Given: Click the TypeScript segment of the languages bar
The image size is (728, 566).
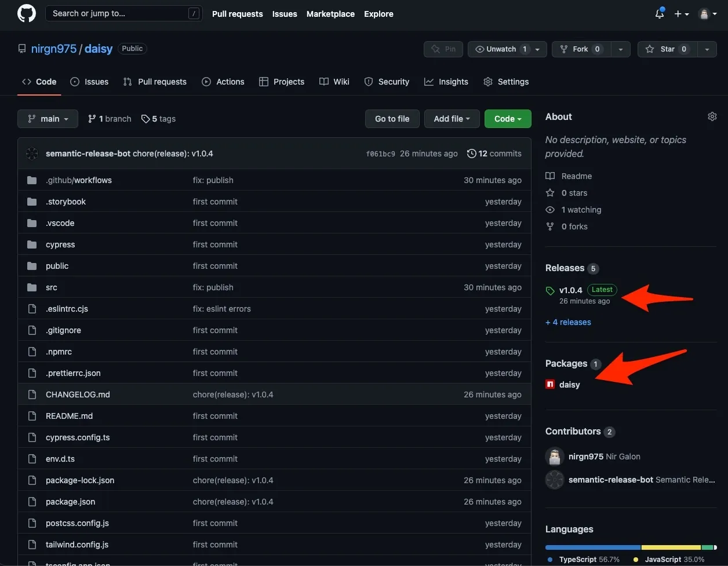Looking at the screenshot, I should (591, 547).
